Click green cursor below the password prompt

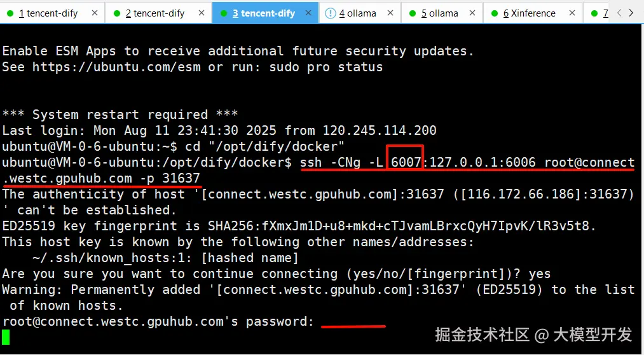coord(6,337)
